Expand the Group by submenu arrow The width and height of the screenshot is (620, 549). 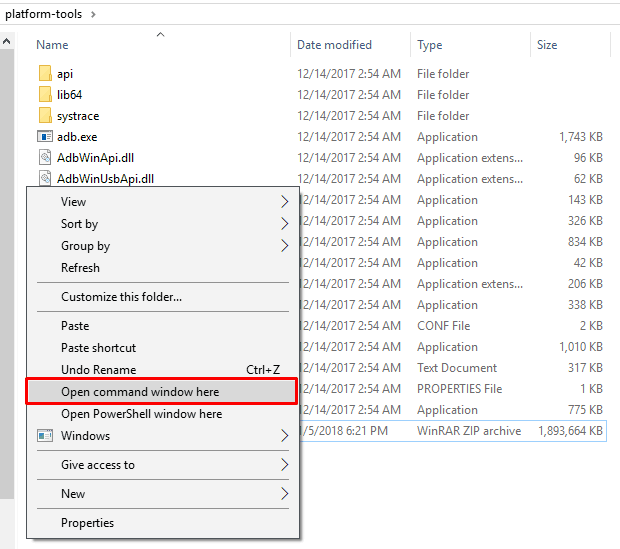click(284, 246)
